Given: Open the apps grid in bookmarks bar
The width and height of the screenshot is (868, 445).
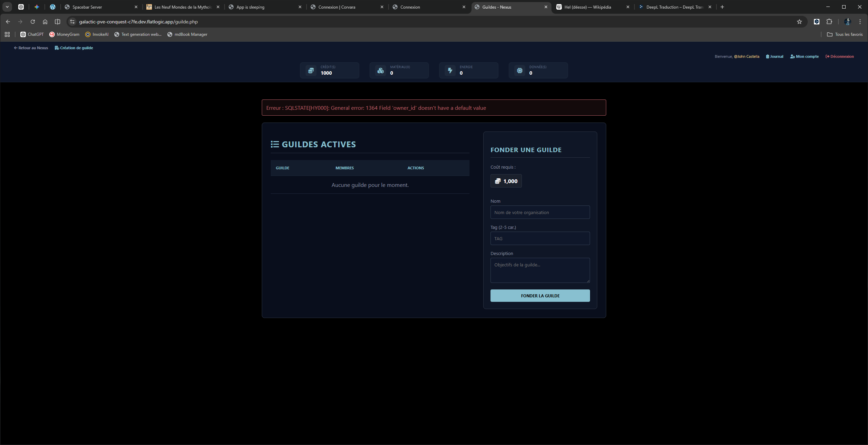Looking at the screenshot, I should (x=7, y=34).
